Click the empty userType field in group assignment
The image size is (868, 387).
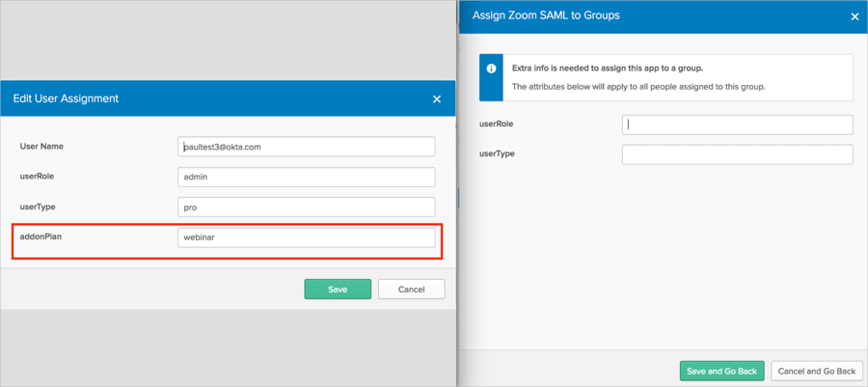(737, 154)
